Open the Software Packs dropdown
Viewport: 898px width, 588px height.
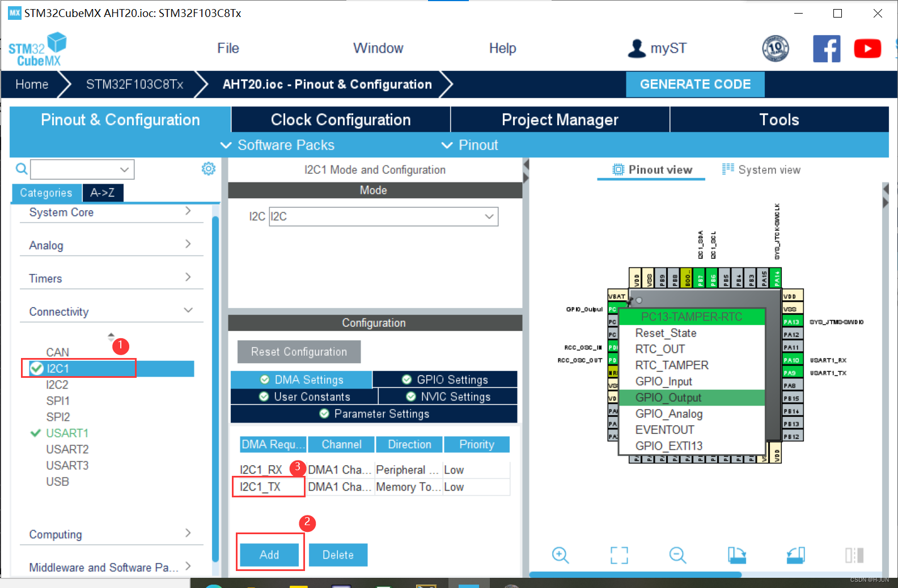(277, 145)
